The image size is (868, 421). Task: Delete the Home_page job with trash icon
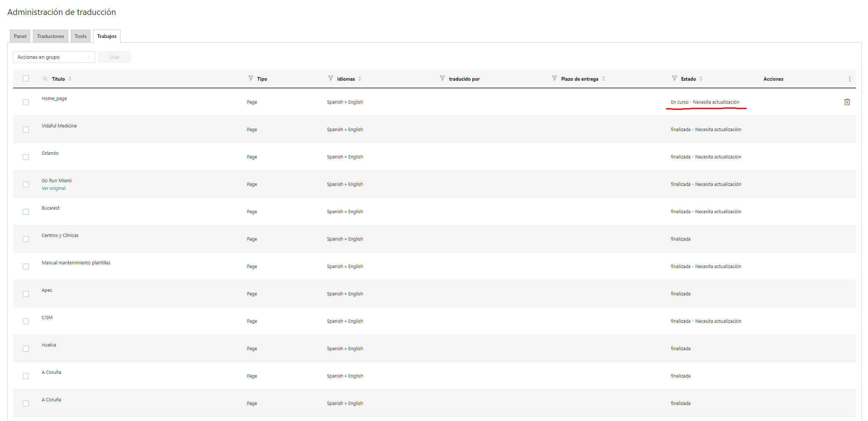847,102
